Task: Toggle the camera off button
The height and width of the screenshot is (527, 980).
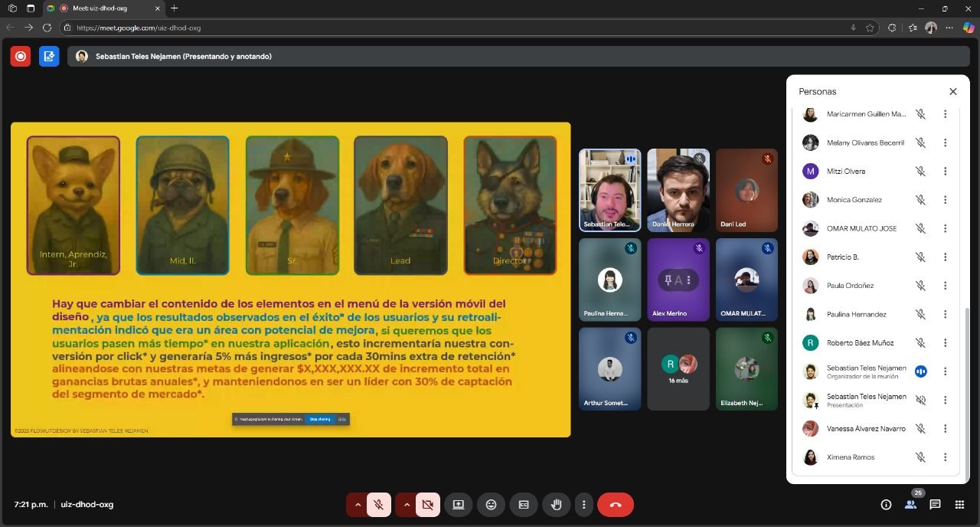Action: click(428, 505)
